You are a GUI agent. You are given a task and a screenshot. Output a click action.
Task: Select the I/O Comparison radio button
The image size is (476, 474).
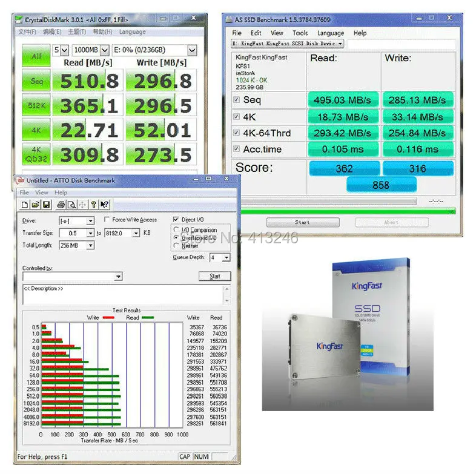coord(176,229)
